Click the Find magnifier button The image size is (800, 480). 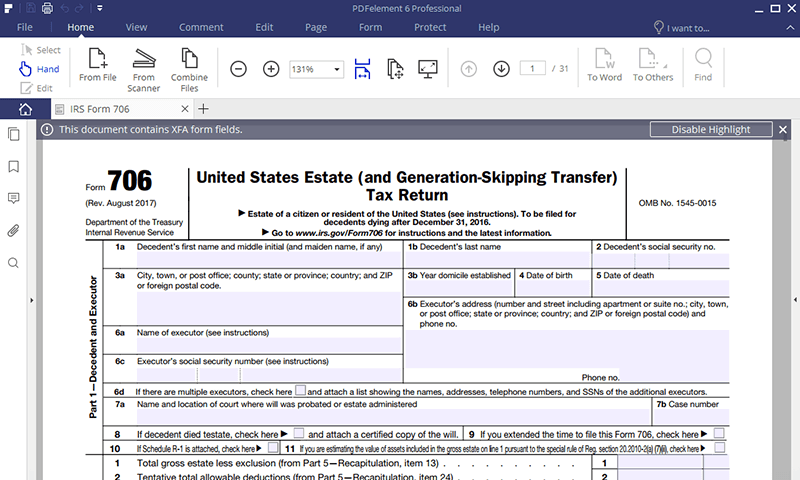[703, 65]
